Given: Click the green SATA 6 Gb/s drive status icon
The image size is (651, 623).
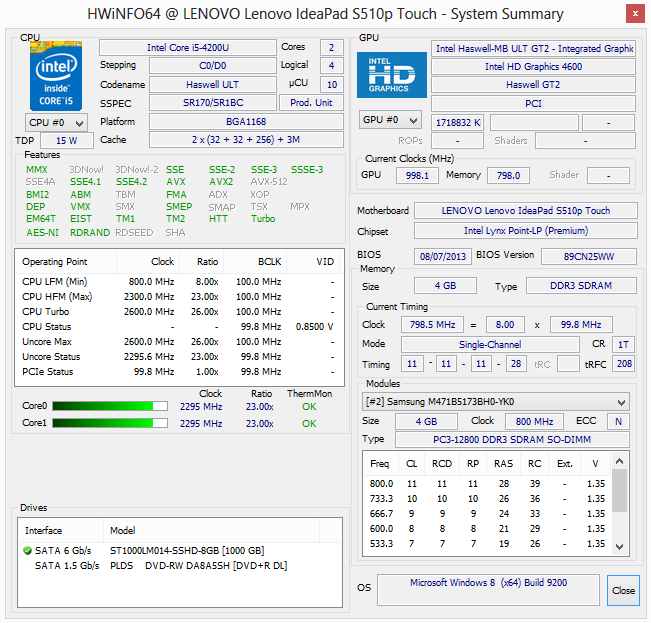Looking at the screenshot, I should 27,550.
